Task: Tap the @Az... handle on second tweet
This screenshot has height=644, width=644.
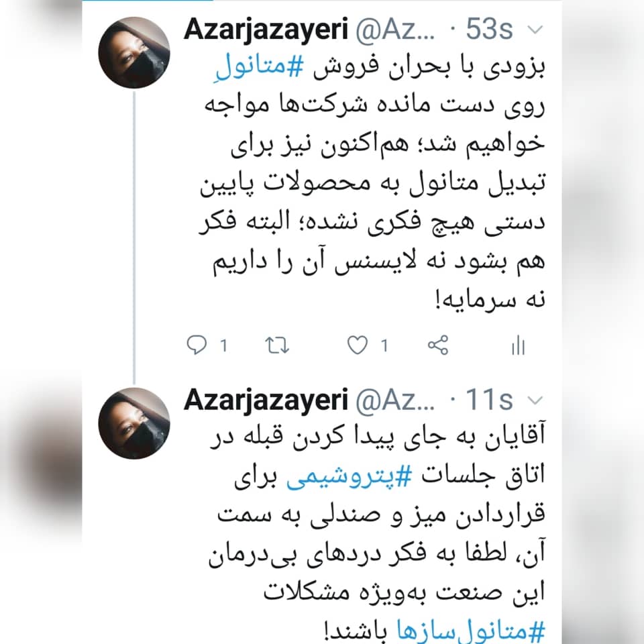Action: [395, 400]
